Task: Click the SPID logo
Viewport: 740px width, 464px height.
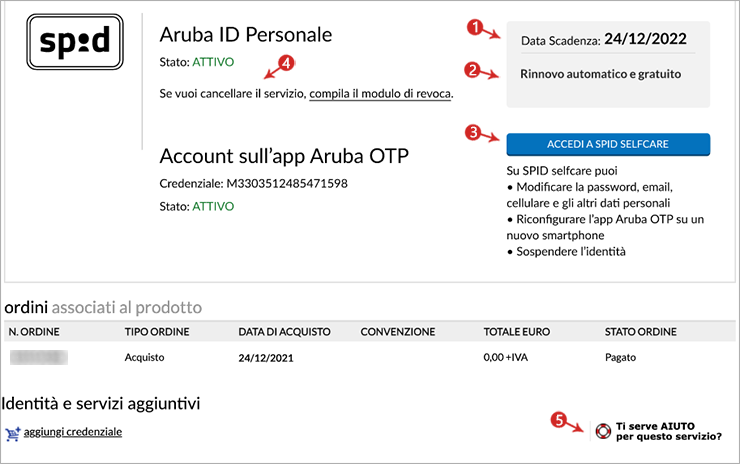Action: coord(75,42)
